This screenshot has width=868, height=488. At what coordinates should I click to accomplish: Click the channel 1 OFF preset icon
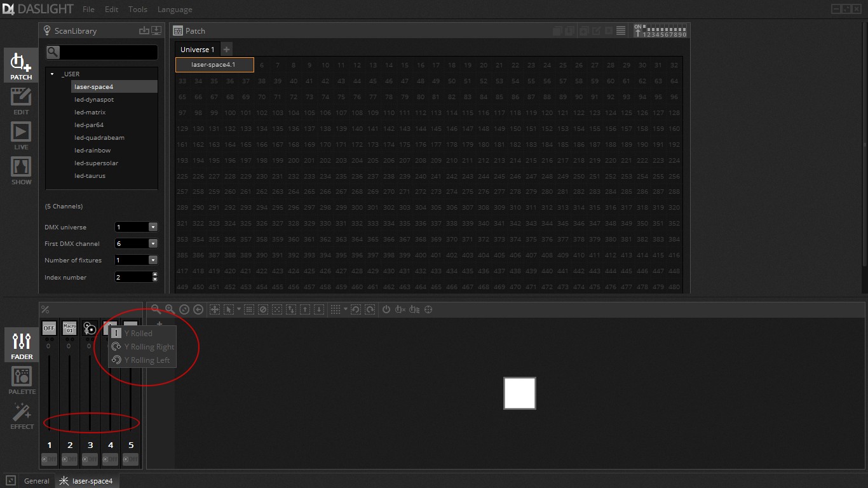click(49, 328)
